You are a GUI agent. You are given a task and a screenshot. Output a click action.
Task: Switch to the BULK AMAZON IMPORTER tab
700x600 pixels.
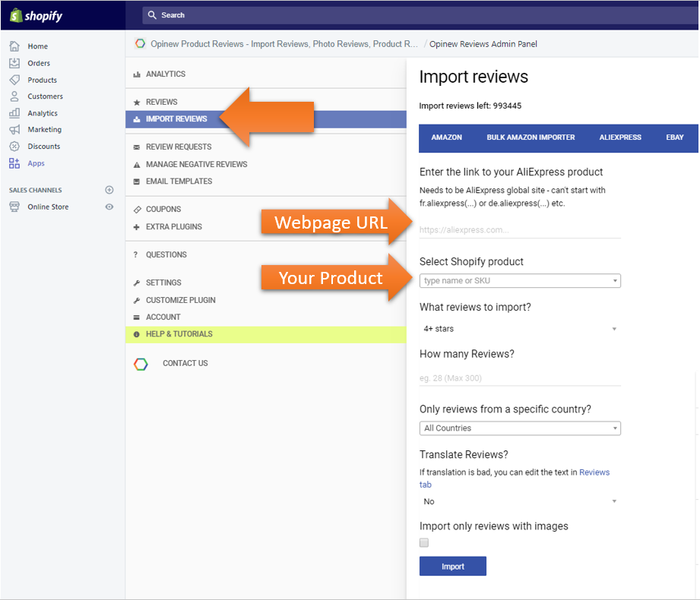pyautogui.click(x=531, y=137)
